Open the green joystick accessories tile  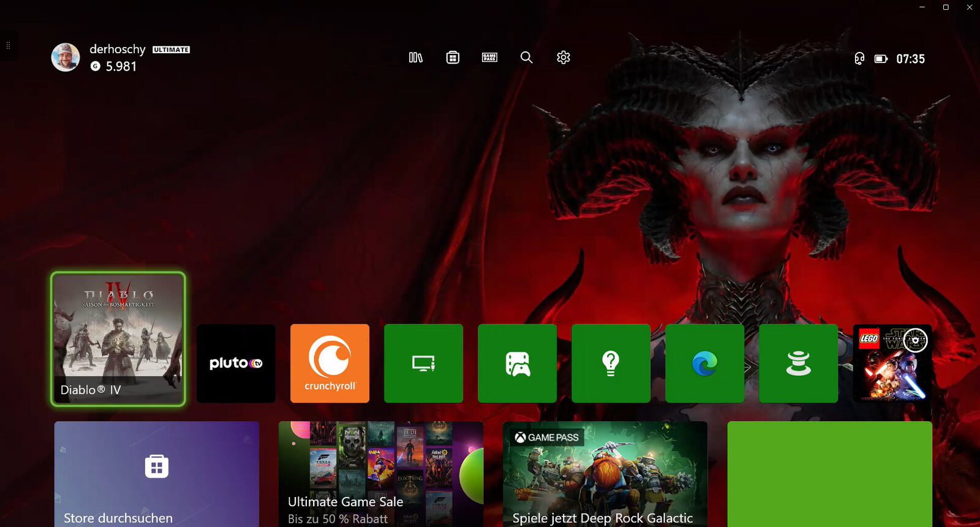tap(798, 364)
